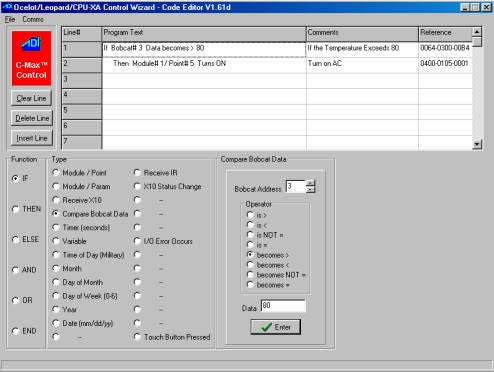Click the green checkmark Enter button
The width and height of the screenshot is (494, 372).
click(x=275, y=327)
